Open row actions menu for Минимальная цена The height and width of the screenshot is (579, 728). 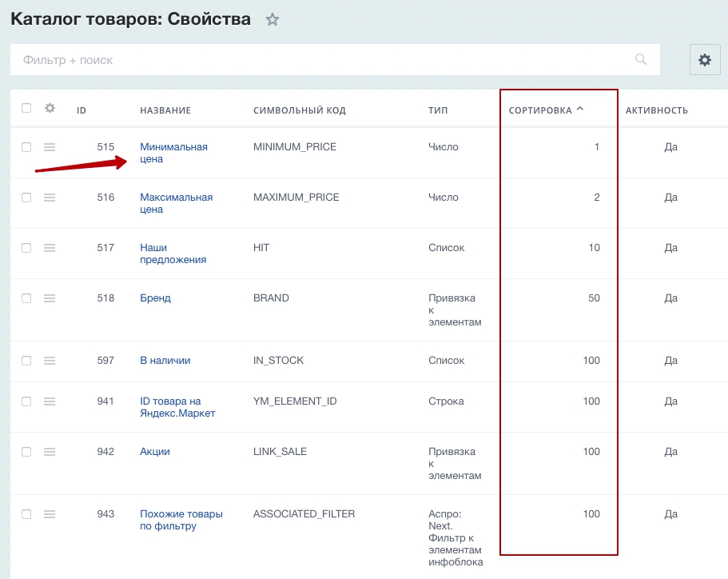[x=50, y=147]
